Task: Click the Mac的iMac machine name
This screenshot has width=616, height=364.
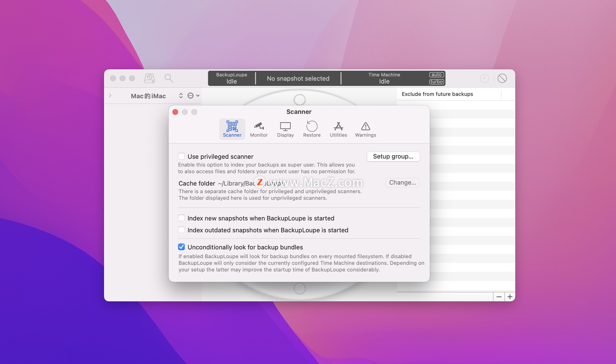Action: pyautogui.click(x=148, y=96)
